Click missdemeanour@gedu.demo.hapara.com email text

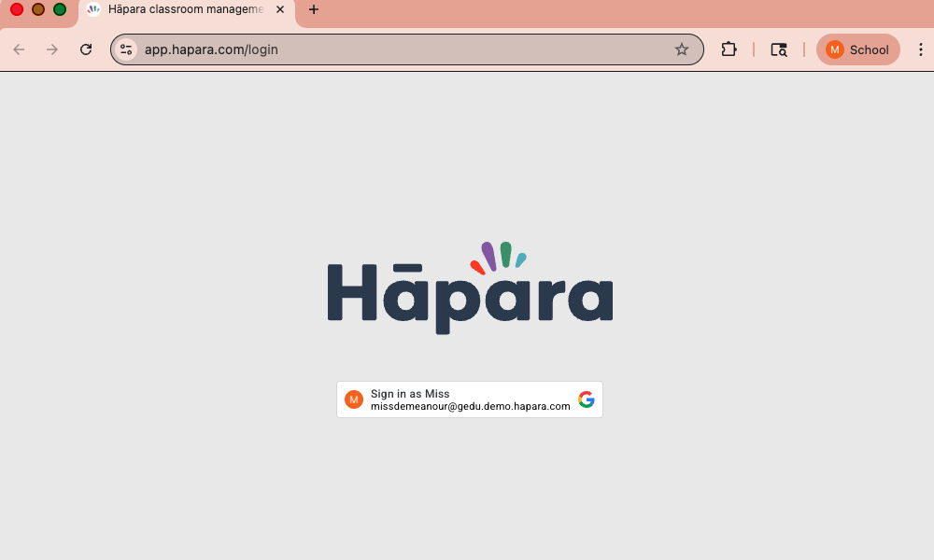click(x=470, y=406)
